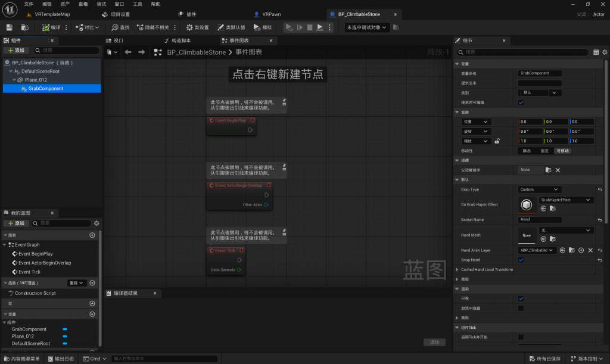The image size is (610, 364).
Task: Click the Socket Name input field
Action: (x=540, y=219)
